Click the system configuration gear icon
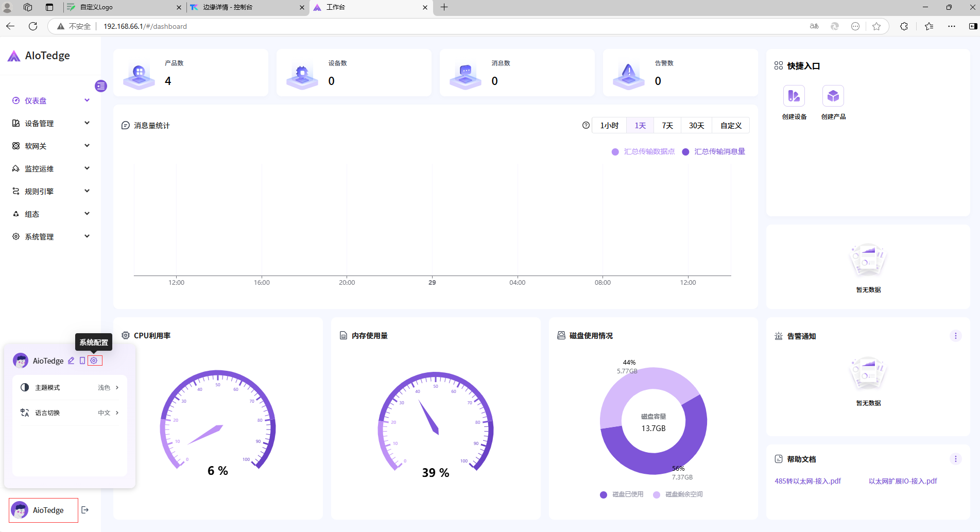 point(94,361)
